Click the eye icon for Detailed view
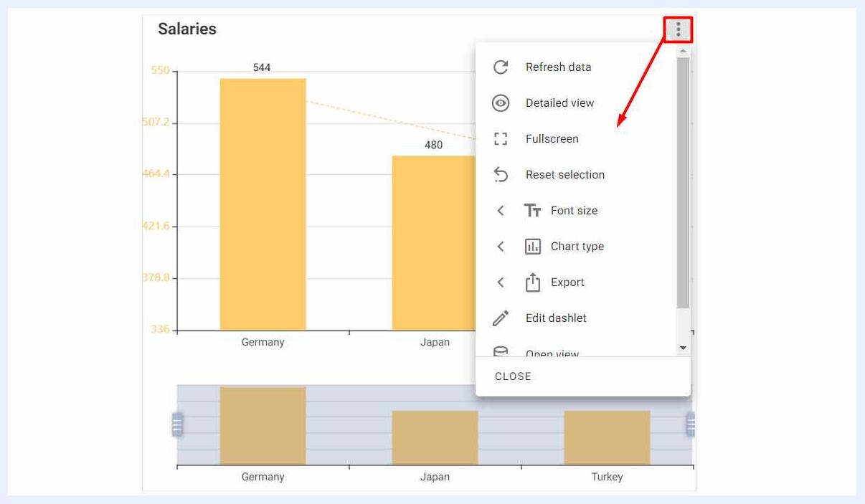865x504 pixels. click(x=501, y=103)
